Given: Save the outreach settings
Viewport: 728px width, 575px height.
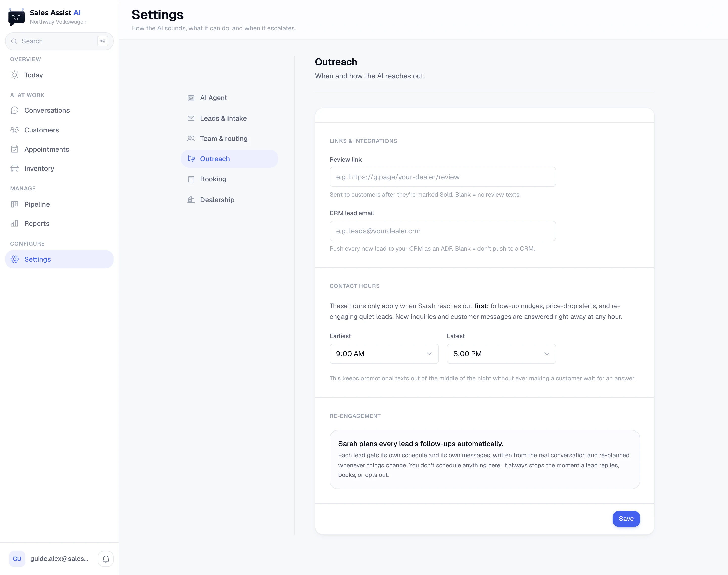Looking at the screenshot, I should click(626, 519).
